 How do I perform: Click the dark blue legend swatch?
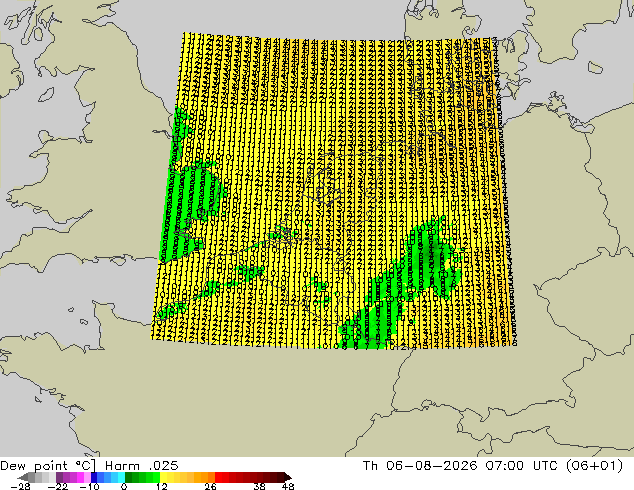click(94, 477)
